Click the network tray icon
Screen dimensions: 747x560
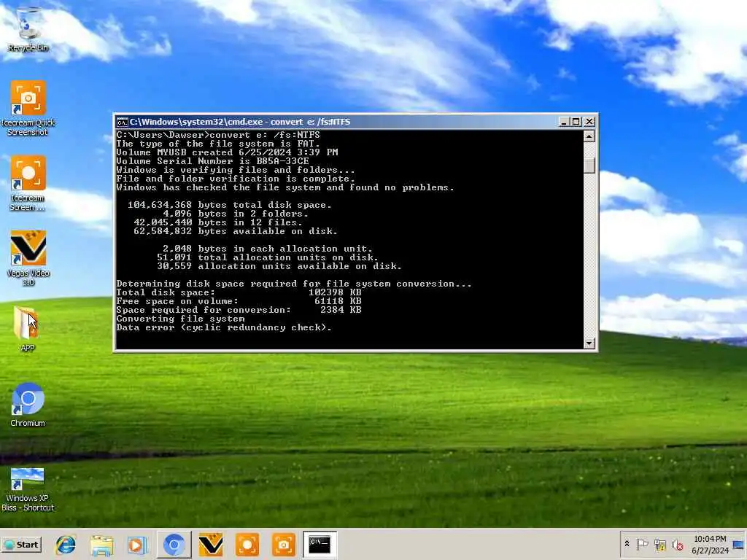click(x=659, y=544)
